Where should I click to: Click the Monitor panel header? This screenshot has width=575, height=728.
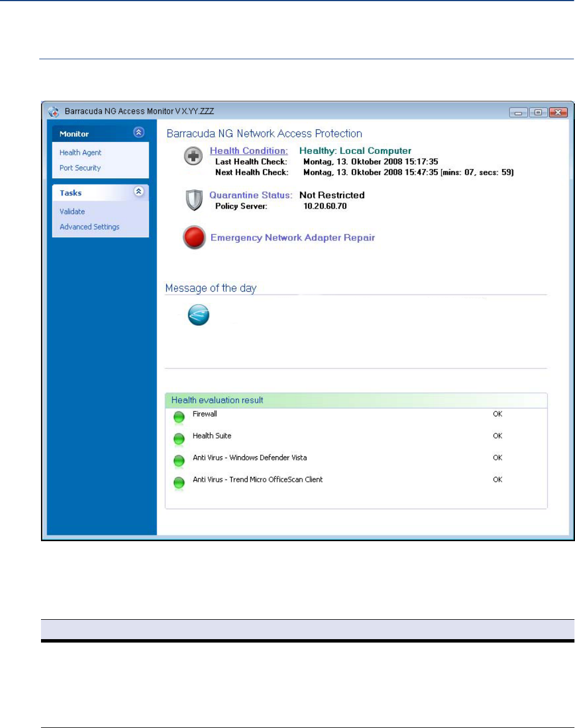(x=100, y=133)
